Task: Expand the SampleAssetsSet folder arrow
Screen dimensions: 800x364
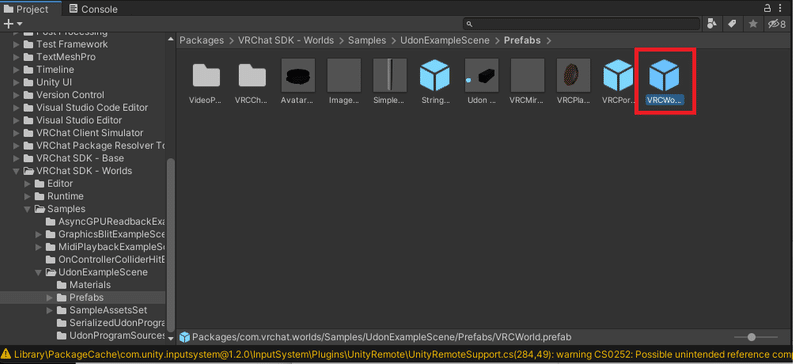Action: pyautogui.click(x=49, y=310)
